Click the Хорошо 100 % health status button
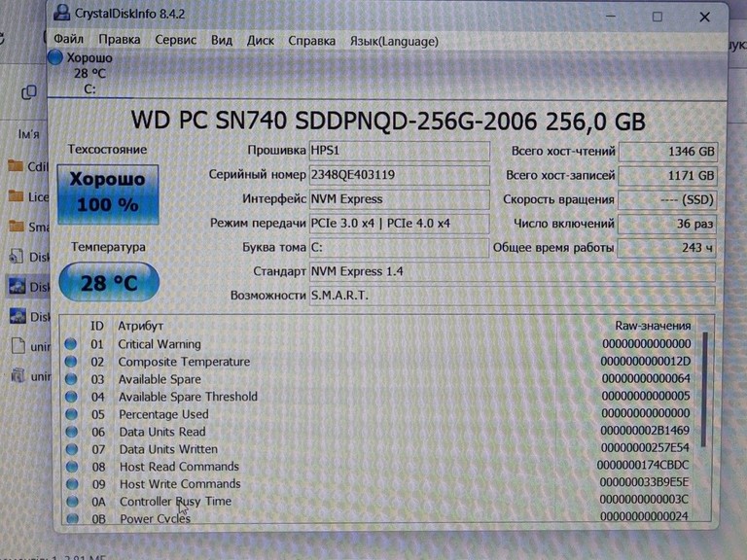This screenshot has height=560, width=747. click(108, 193)
